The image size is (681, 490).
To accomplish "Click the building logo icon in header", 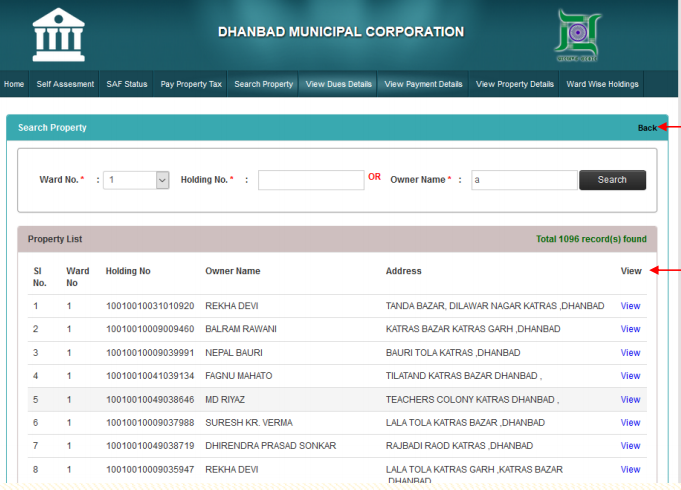I will [x=59, y=35].
